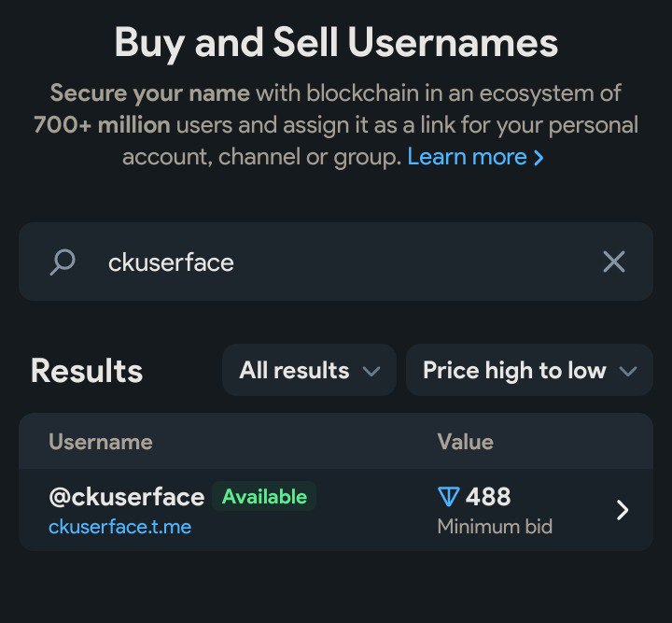Screen dimensions: 672x623
Task: Follow the Learn more link
Action: click(x=467, y=157)
